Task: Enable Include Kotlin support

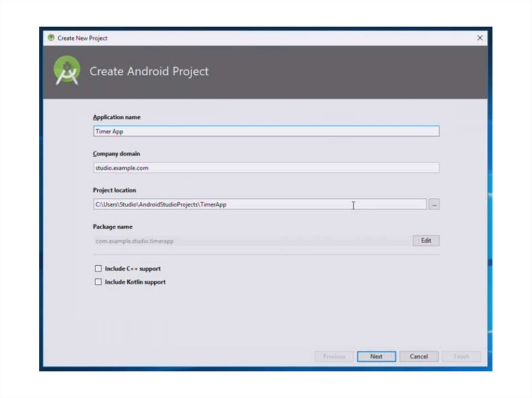Action: click(98, 282)
